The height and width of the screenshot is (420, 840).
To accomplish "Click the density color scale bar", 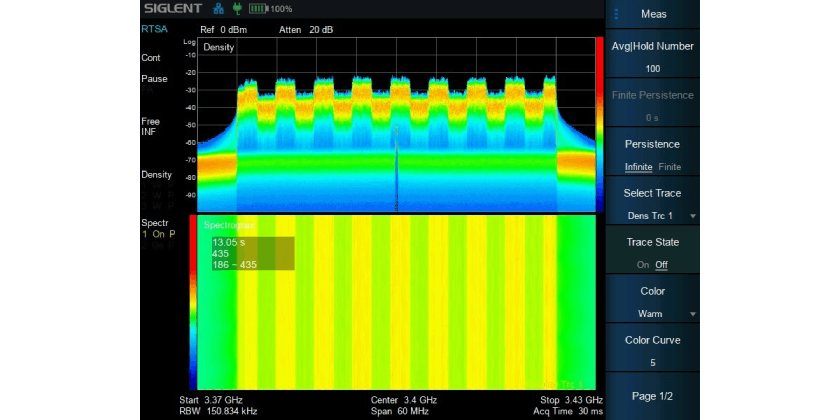I will pyautogui.click(x=599, y=125).
